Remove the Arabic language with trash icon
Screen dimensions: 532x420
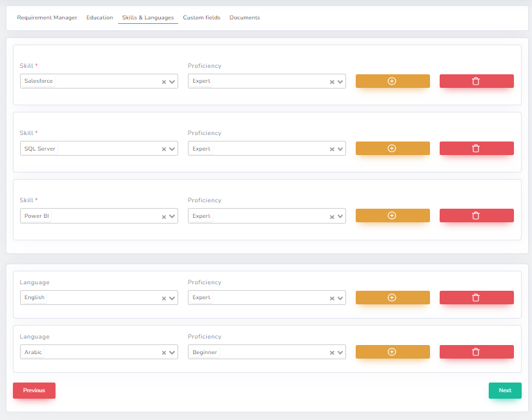(x=476, y=352)
